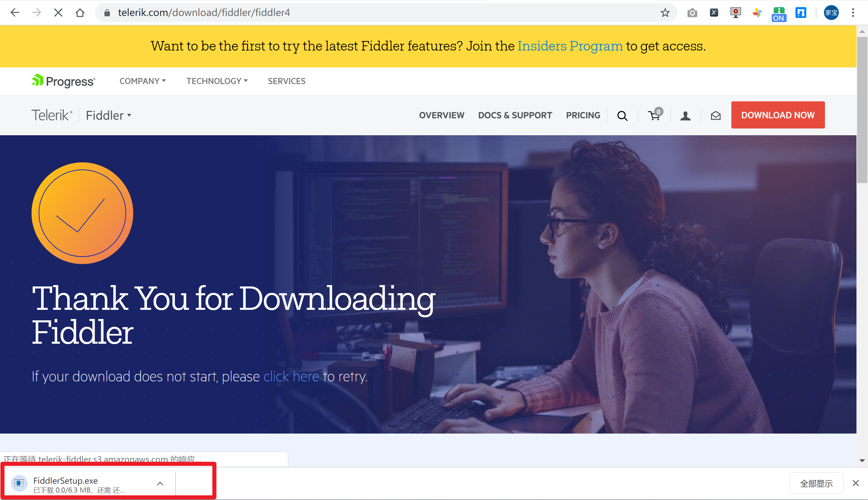868x500 pixels.
Task: Click the 'Thank You for Downloading Fiddler' heading
Action: [234, 315]
